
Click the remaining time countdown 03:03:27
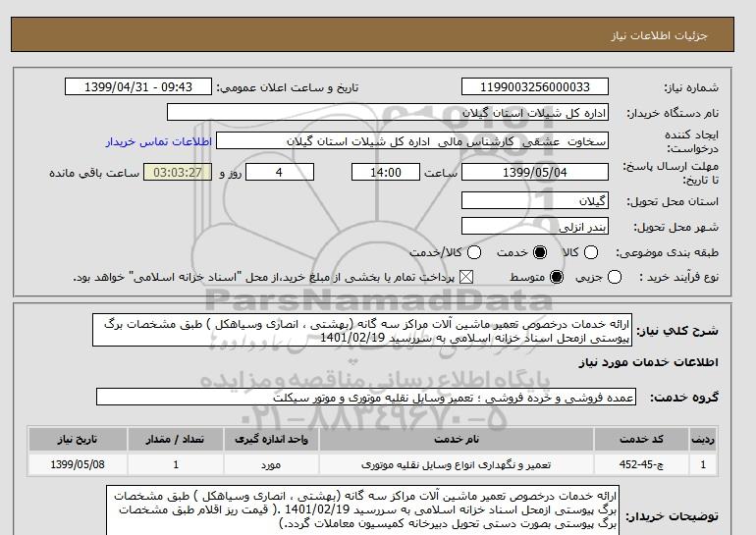[x=178, y=172]
